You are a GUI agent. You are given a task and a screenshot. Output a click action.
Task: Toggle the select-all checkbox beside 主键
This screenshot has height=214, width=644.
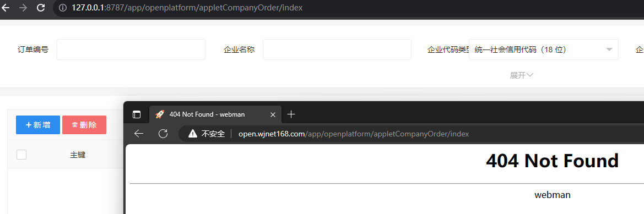[21, 155]
